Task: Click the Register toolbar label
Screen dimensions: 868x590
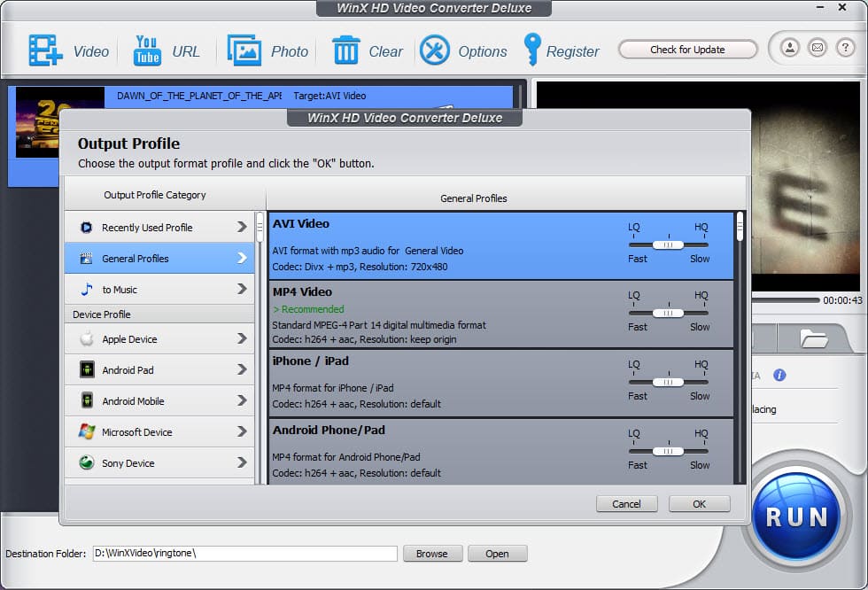Action: [x=573, y=51]
